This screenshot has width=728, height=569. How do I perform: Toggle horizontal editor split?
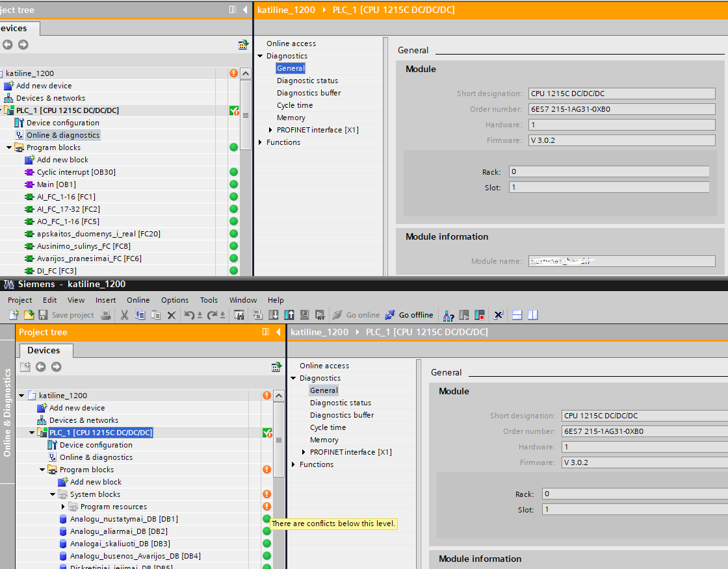pyautogui.click(x=517, y=315)
